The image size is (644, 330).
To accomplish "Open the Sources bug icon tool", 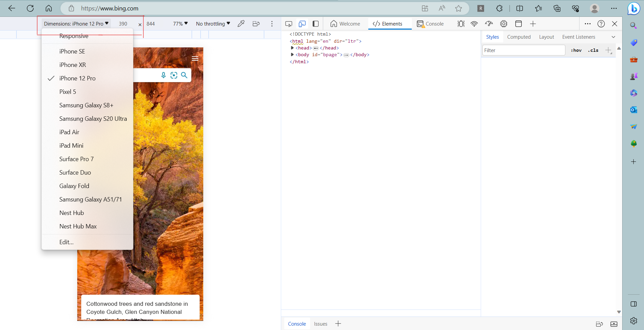I will (x=461, y=24).
